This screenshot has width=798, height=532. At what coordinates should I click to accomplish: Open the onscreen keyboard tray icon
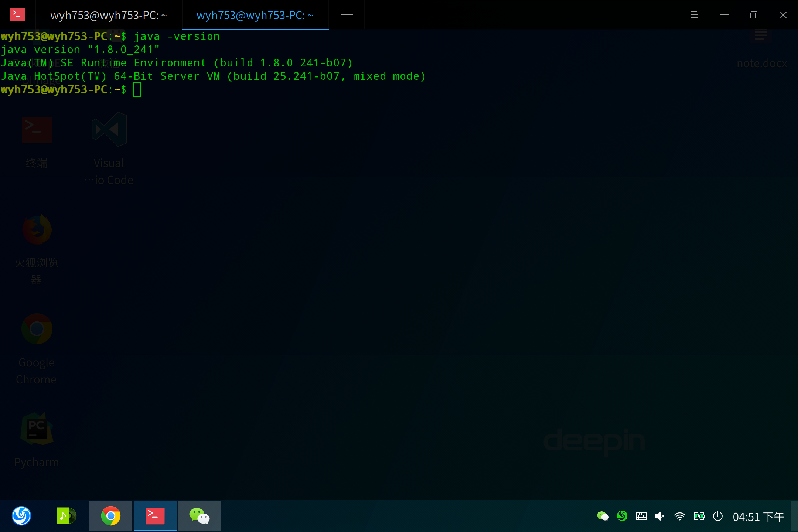641,516
